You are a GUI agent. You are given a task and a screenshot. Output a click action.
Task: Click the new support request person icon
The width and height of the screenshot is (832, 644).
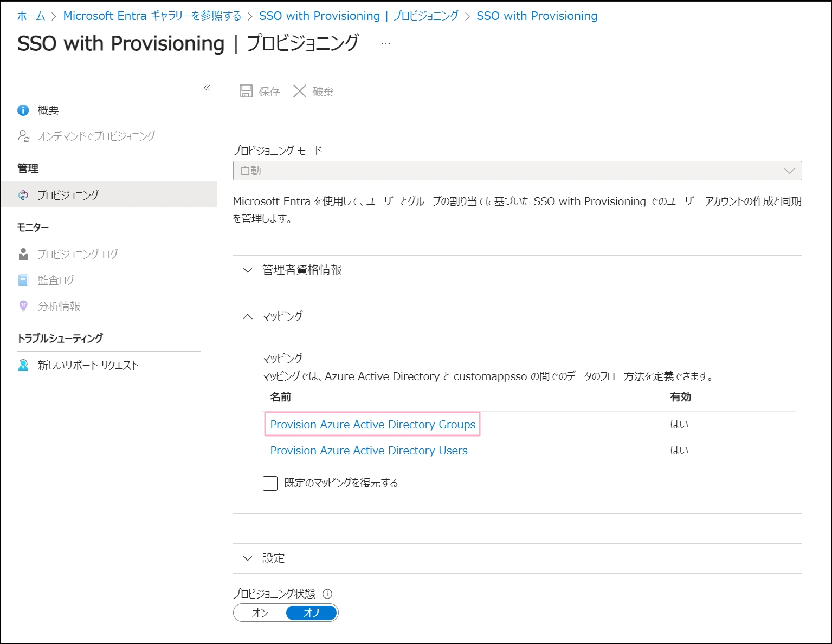(23, 365)
